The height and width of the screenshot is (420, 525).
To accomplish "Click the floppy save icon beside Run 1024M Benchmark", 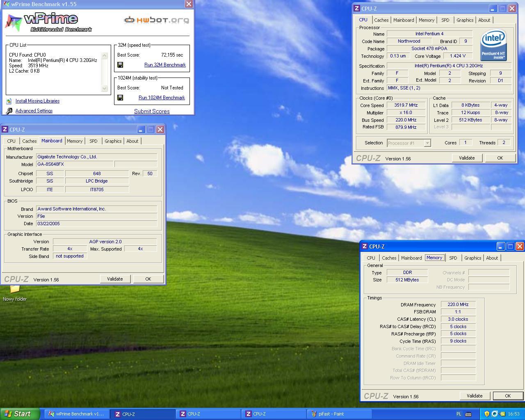I will pos(120,98).
